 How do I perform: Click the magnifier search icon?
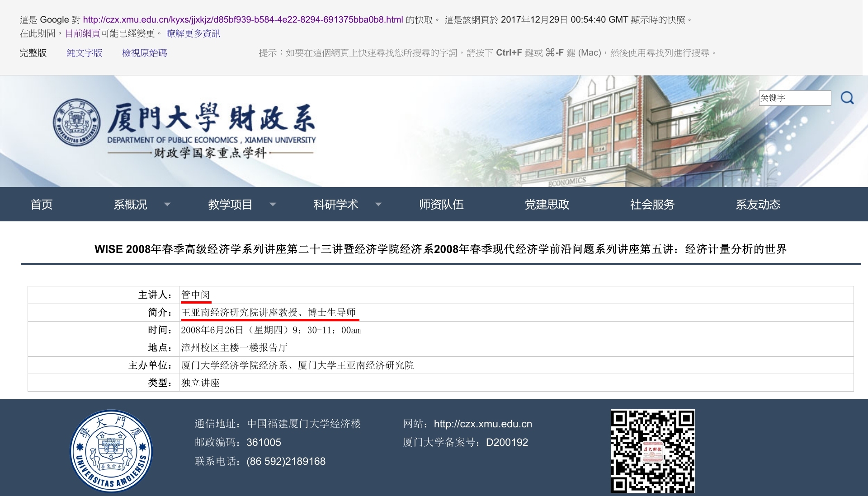pos(847,98)
